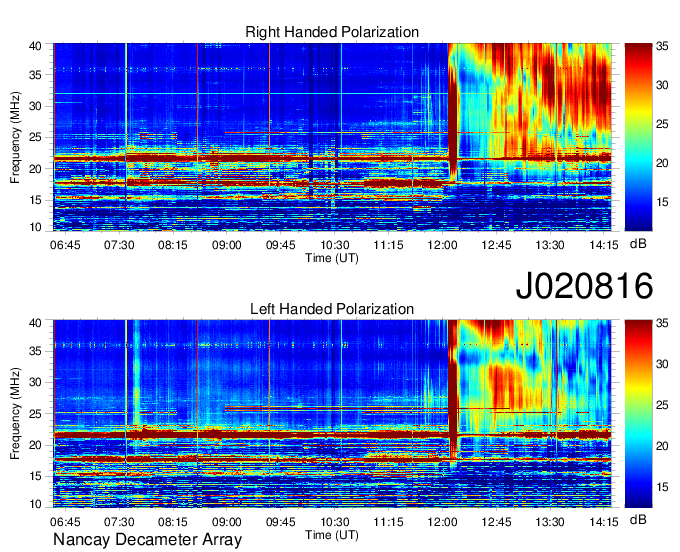Viewport: 680px width, 552px height.
Task: Click 09:45 time tick of right-handed plot
Action: [281, 245]
